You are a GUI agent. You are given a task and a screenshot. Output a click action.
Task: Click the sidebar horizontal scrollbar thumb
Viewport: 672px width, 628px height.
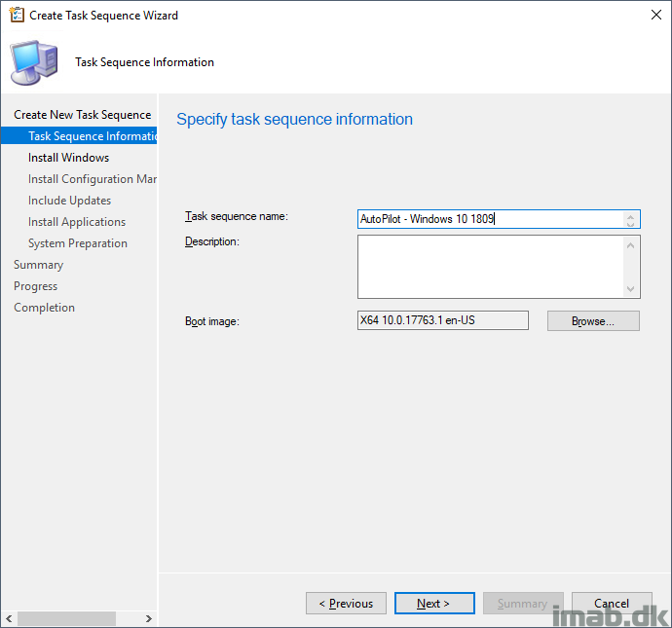tap(66, 618)
